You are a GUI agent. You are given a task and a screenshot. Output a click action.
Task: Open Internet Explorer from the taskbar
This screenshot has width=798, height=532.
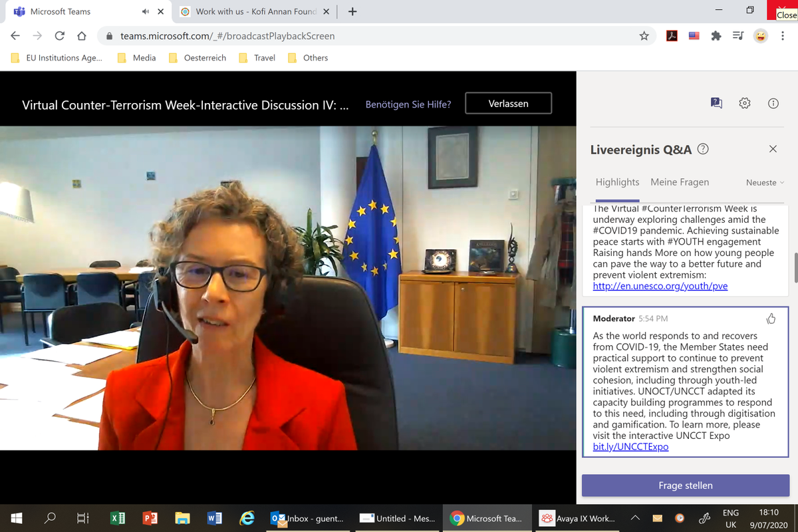pos(247,518)
